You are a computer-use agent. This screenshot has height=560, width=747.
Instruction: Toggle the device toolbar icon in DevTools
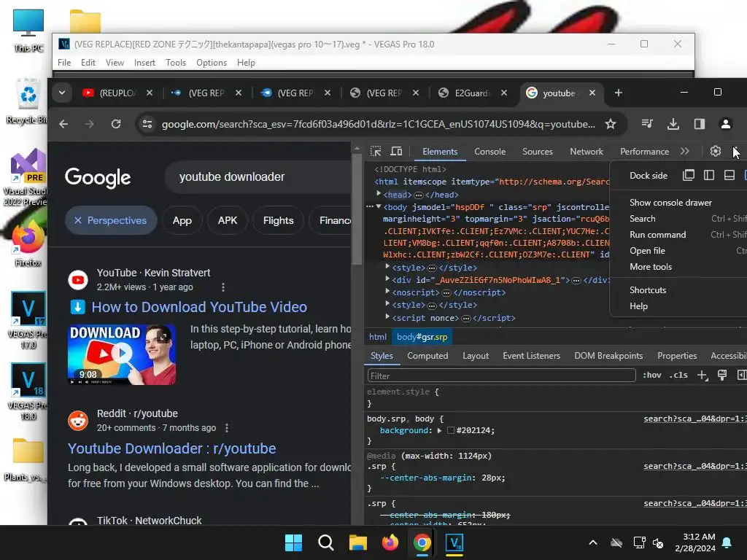tap(396, 151)
